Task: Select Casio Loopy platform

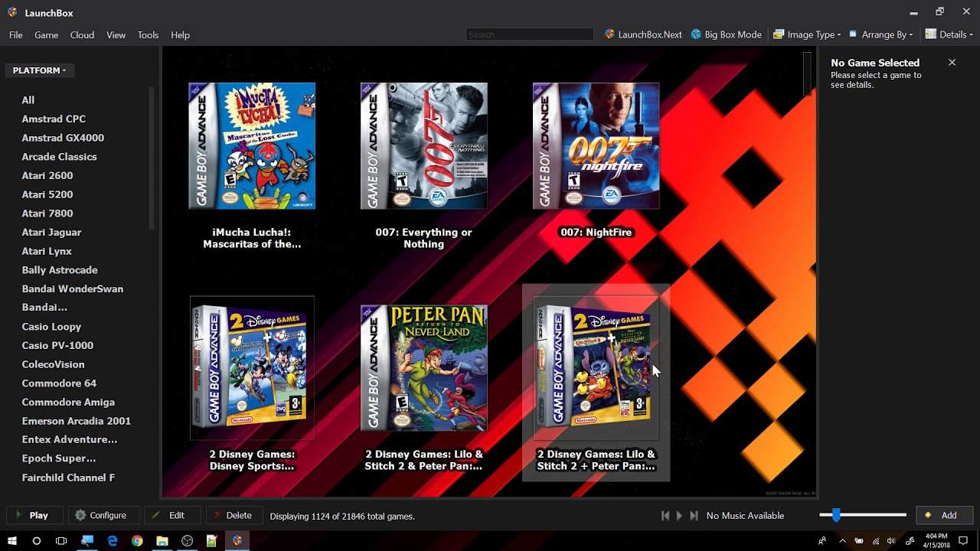Action: click(x=51, y=327)
